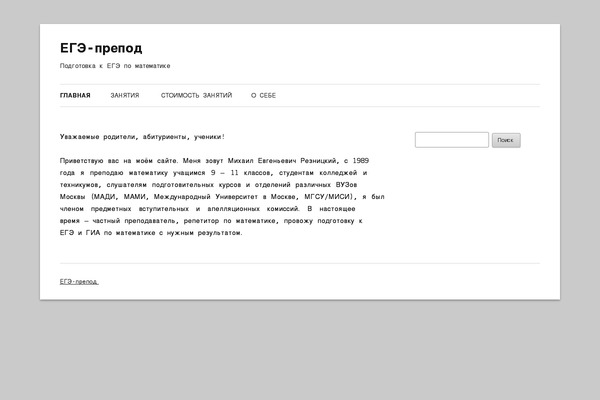Open the О СЕБЕ menu page
The image size is (600, 400).
tap(263, 95)
